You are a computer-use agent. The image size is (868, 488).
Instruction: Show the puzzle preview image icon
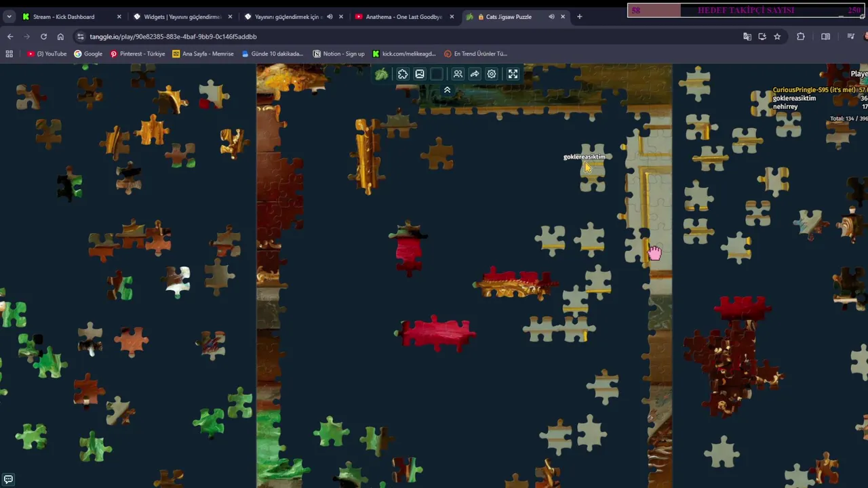[420, 74]
